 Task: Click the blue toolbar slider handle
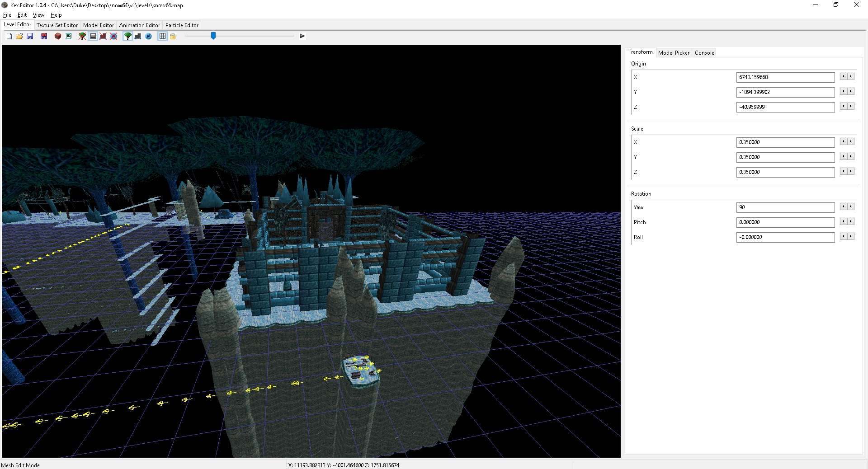(213, 36)
